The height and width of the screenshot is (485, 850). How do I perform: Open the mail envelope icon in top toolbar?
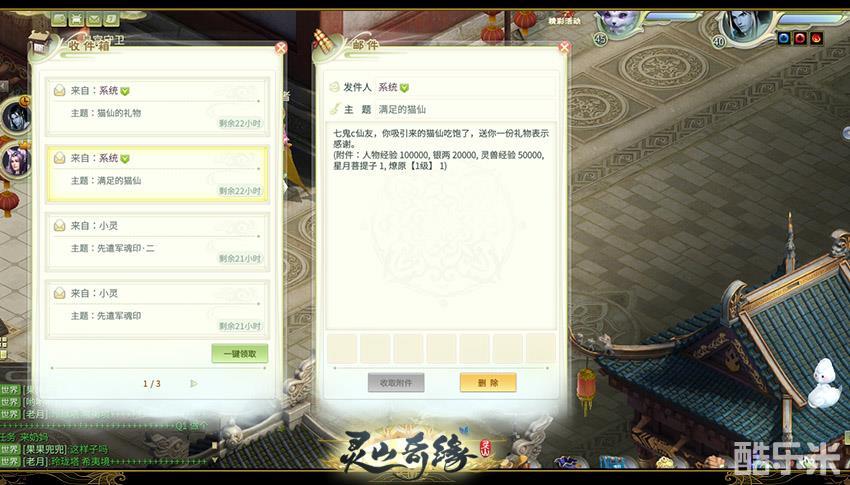coord(94,20)
